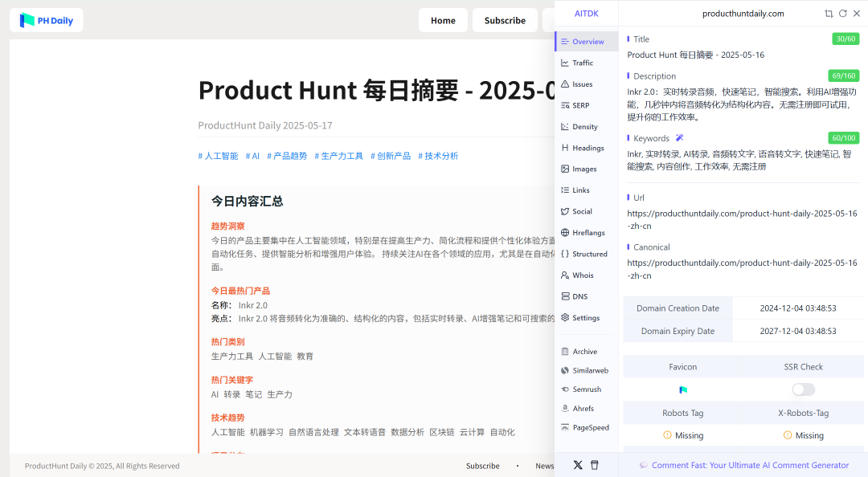Screen dimensions: 868x477
Task: Click the PH Daily logo
Action: coord(47,20)
